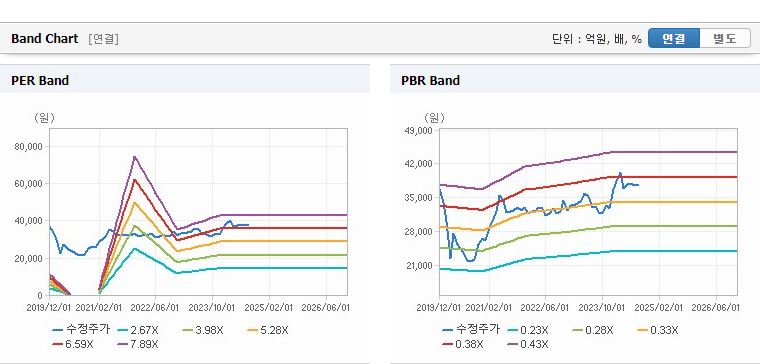The image size is (760, 364).
Task: Click the 35,000 axis label on PBR chart
Action: click(x=420, y=197)
